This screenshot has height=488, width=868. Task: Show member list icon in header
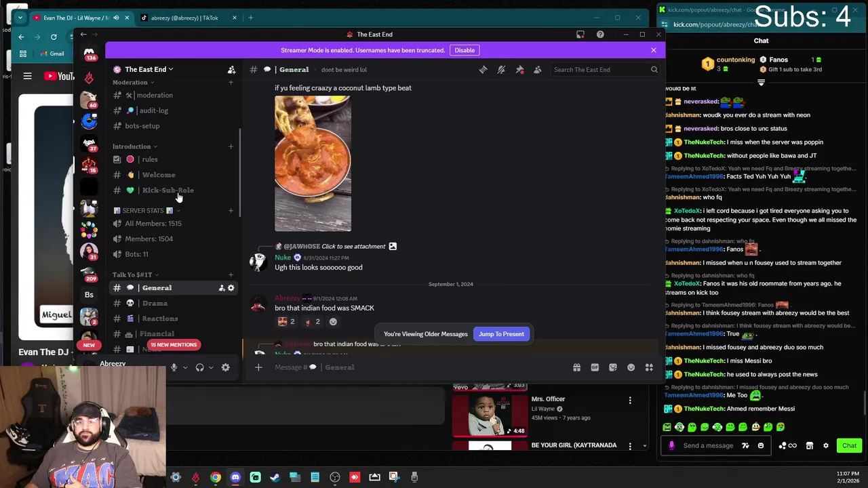(x=537, y=69)
